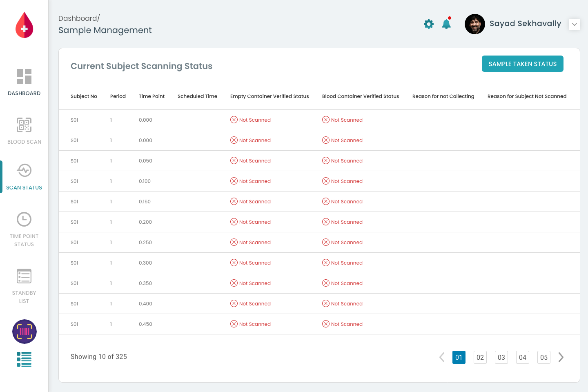Click Empty Container Verified Status header
The image size is (588, 392).
point(269,96)
